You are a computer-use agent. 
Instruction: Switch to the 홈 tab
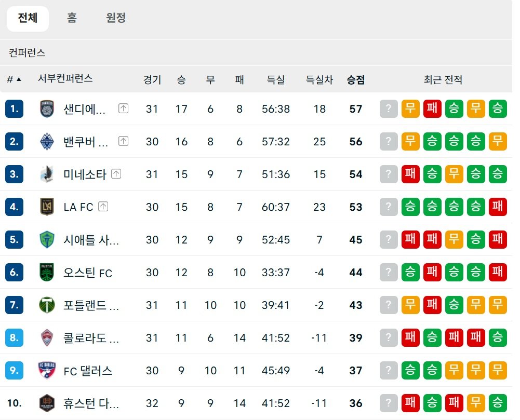tap(72, 19)
